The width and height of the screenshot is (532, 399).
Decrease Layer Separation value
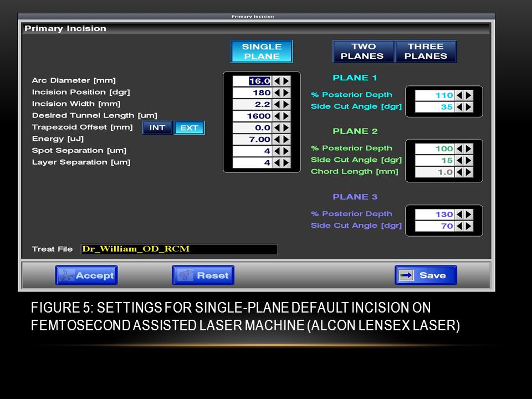pyautogui.click(x=277, y=163)
